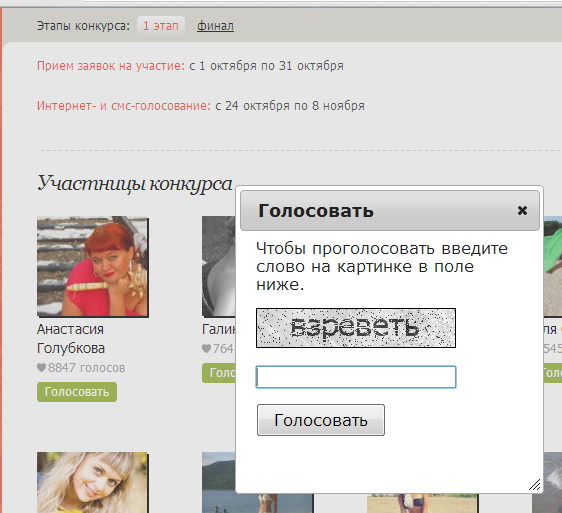Click the 'Участницы конкурса' heading
The width and height of the screenshot is (562, 513).
pyautogui.click(x=135, y=184)
